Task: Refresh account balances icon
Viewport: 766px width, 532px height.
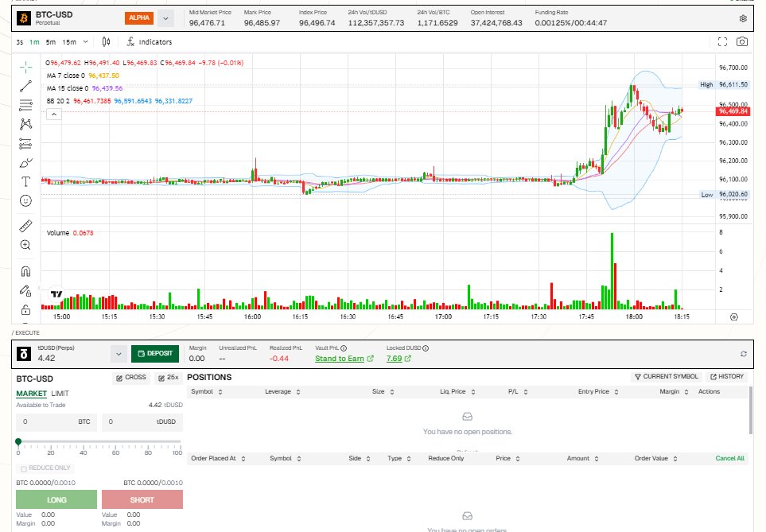Action: click(x=744, y=354)
